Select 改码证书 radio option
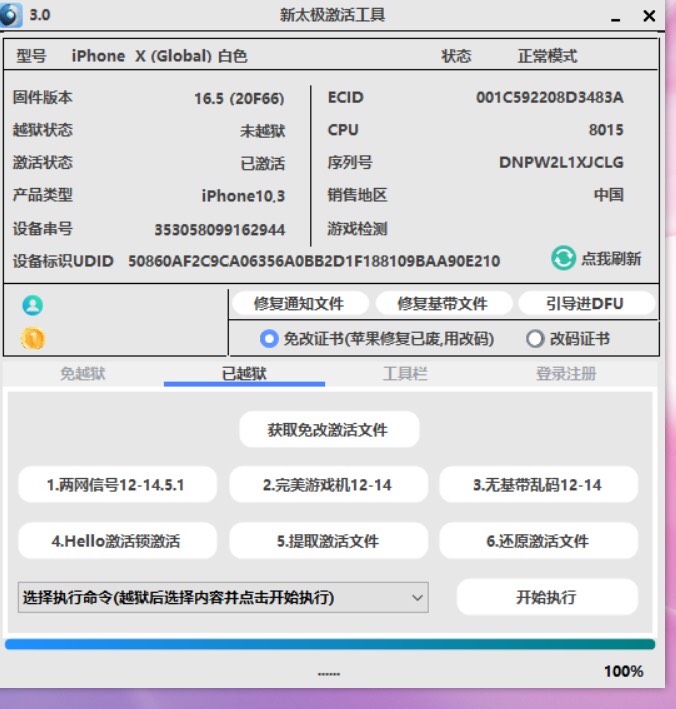Viewport: 676px width, 709px height. 535,339
